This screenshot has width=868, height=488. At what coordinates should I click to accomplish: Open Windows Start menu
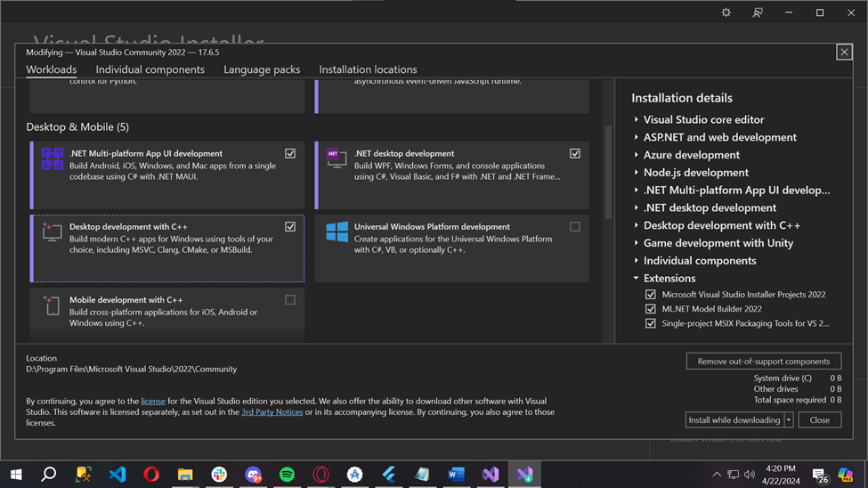pyautogui.click(x=16, y=474)
